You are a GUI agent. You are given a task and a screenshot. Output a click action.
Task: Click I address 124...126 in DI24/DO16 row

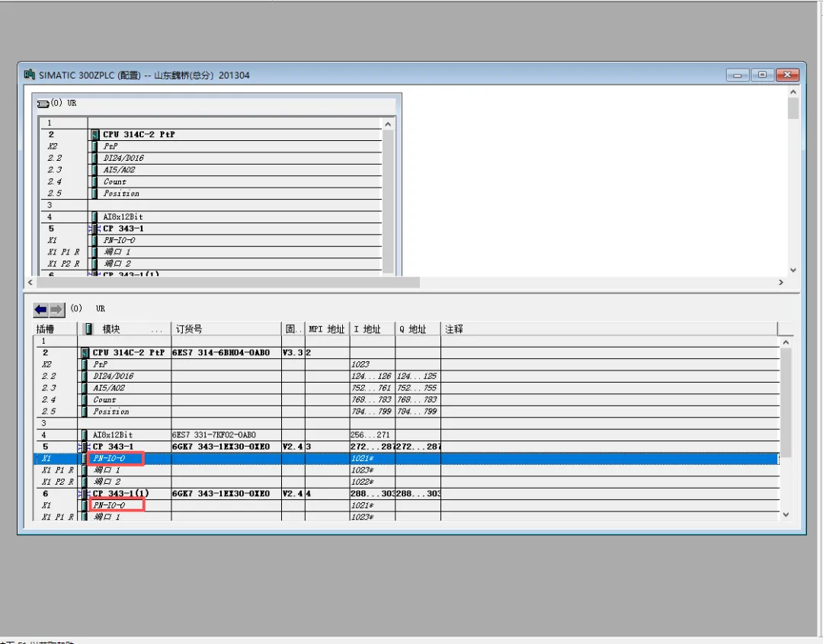371,376
